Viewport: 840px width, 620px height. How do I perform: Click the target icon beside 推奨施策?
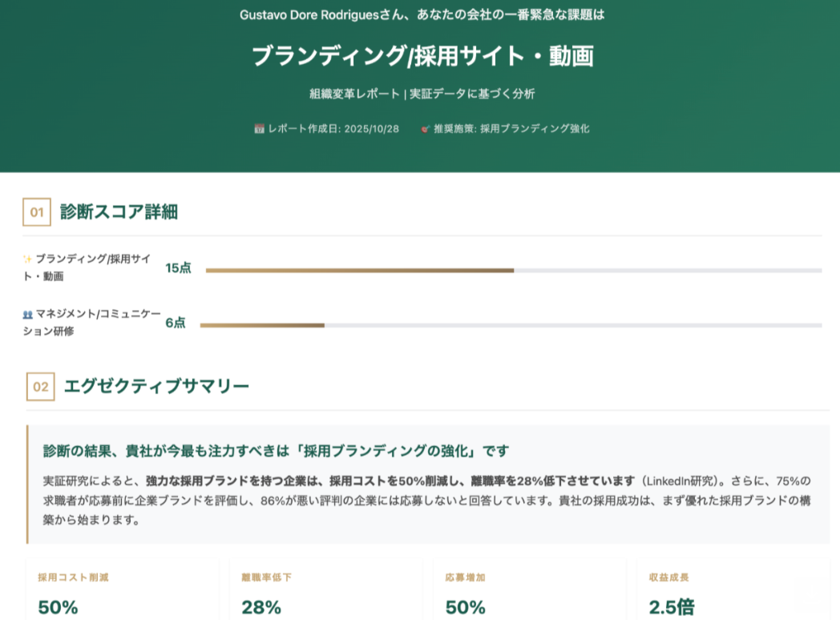tap(426, 129)
